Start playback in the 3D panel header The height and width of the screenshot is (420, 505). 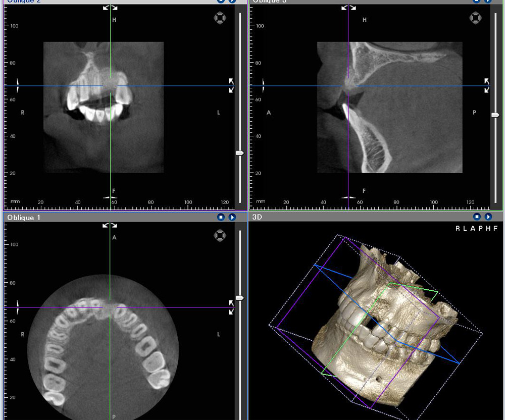point(488,217)
